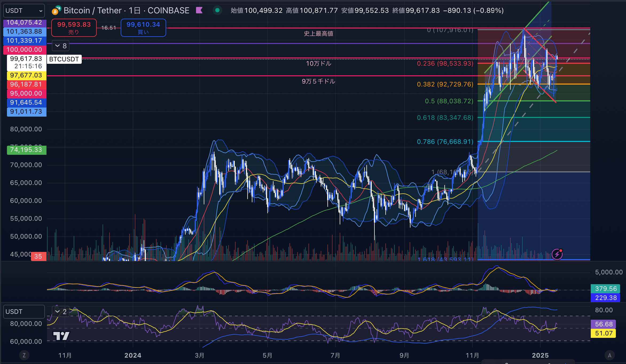Click the red 35 label on price axis
626x364 pixels.
[38, 256]
